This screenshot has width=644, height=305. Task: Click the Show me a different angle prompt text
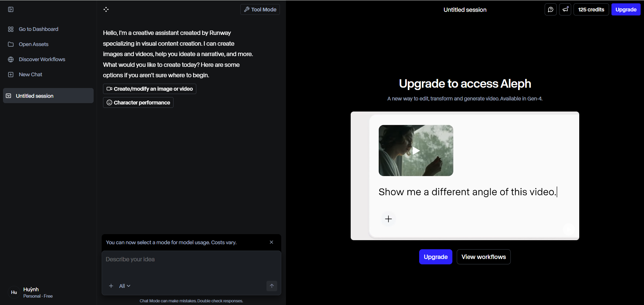[467, 192]
